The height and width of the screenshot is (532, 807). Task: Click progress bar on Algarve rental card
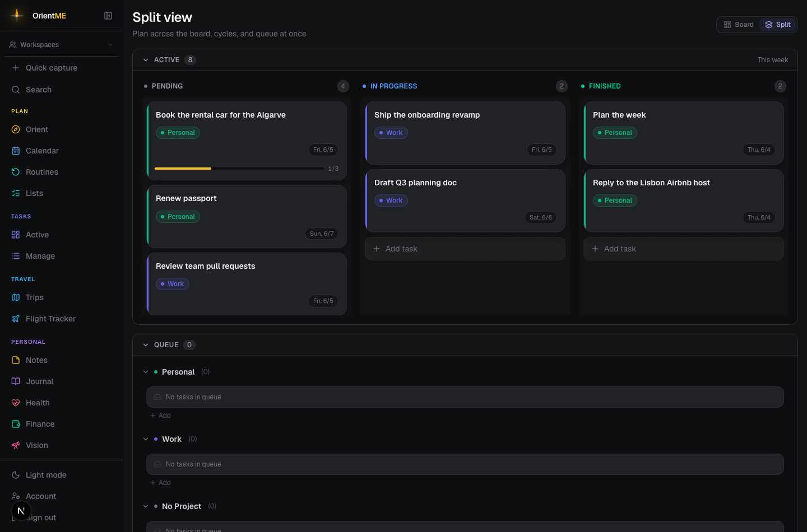[x=239, y=169]
